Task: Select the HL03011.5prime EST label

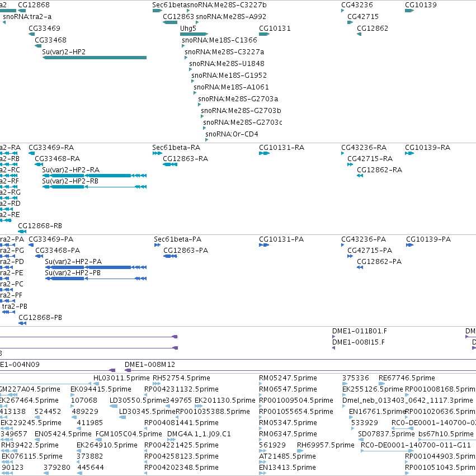Action: click(121, 378)
